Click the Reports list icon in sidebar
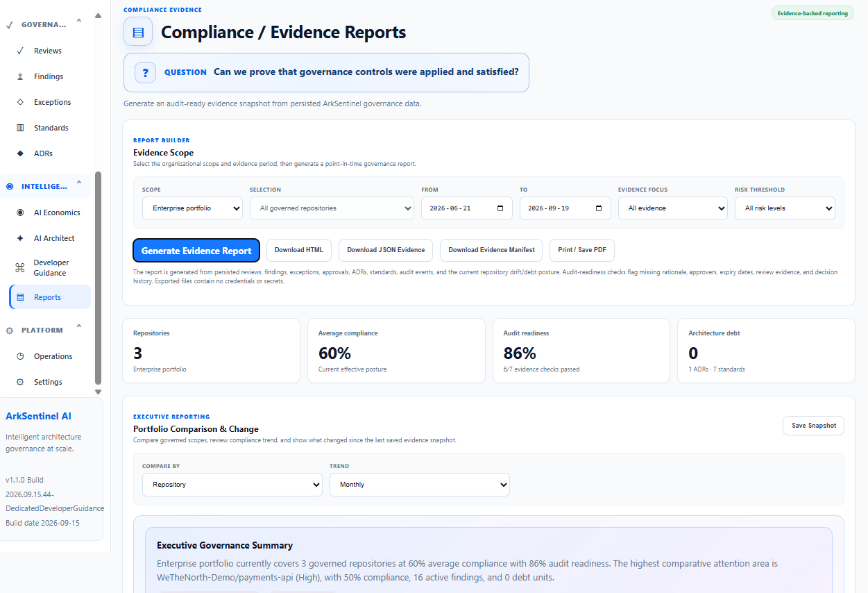Image resolution: width=868 pixels, height=593 pixels. pos(20,297)
